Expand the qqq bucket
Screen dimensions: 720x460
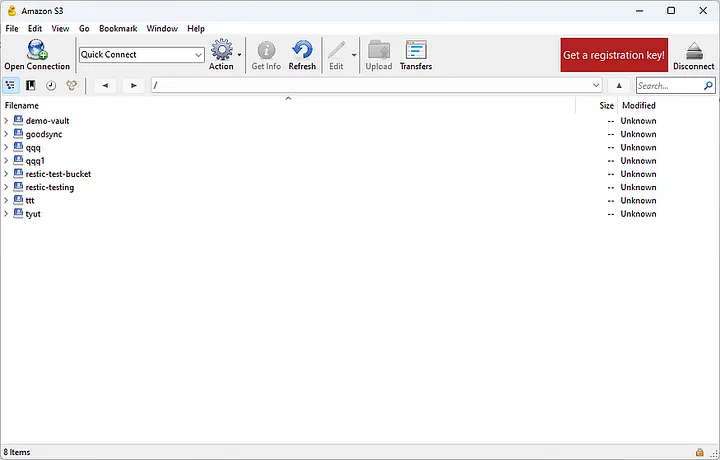click(x=6, y=147)
